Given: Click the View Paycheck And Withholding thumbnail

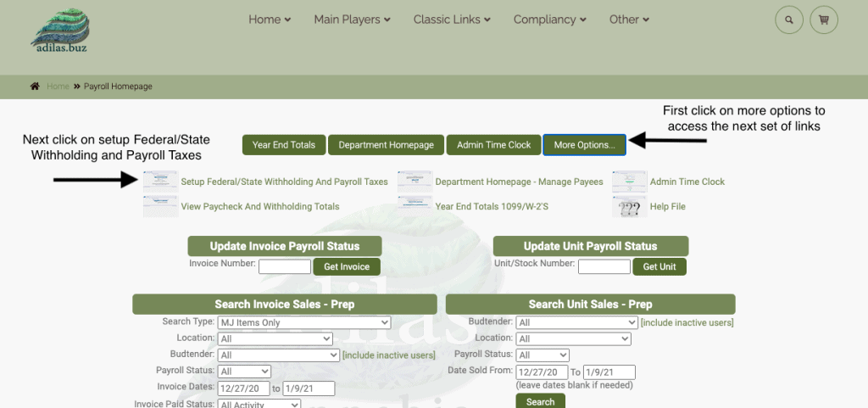Looking at the screenshot, I should pyautogui.click(x=160, y=206).
